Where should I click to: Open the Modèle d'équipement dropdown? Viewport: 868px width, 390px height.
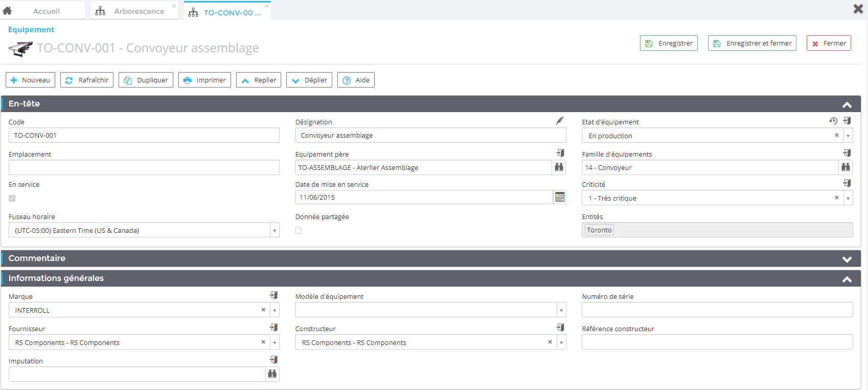(561, 310)
